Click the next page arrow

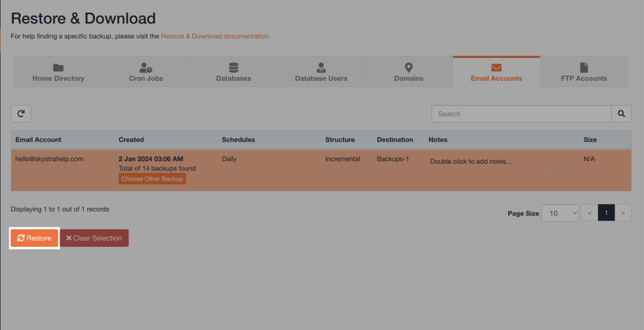623,213
